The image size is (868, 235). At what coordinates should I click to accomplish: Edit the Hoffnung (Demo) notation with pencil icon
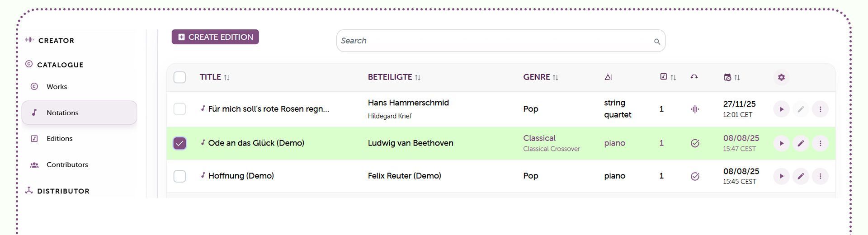(801, 176)
